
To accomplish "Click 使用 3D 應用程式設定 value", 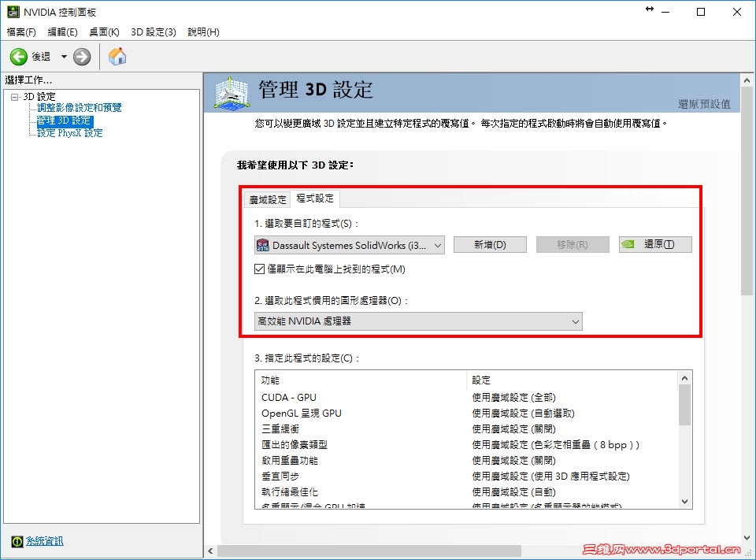I will (x=550, y=477).
